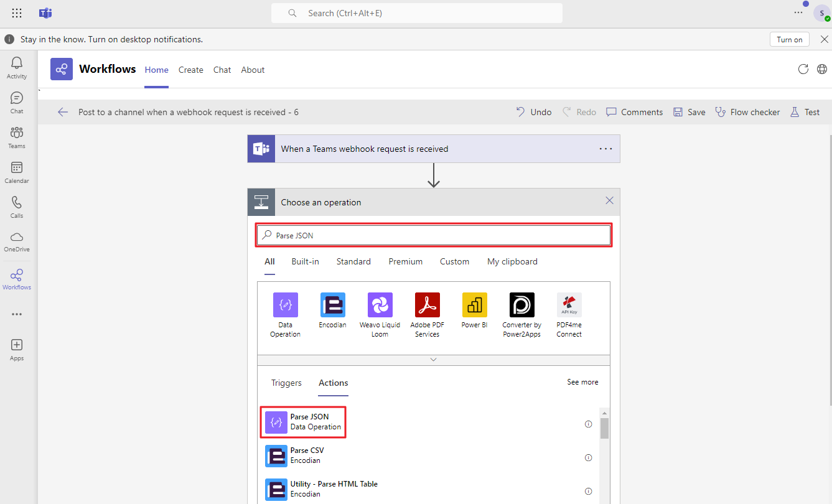832x504 pixels.
Task: Open Workflows in the sidebar
Action: [17, 279]
